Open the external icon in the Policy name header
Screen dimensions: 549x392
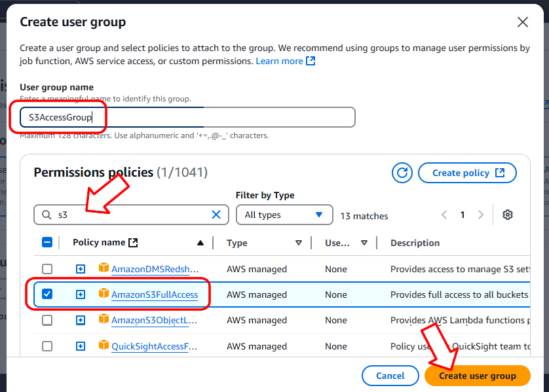[x=133, y=242]
